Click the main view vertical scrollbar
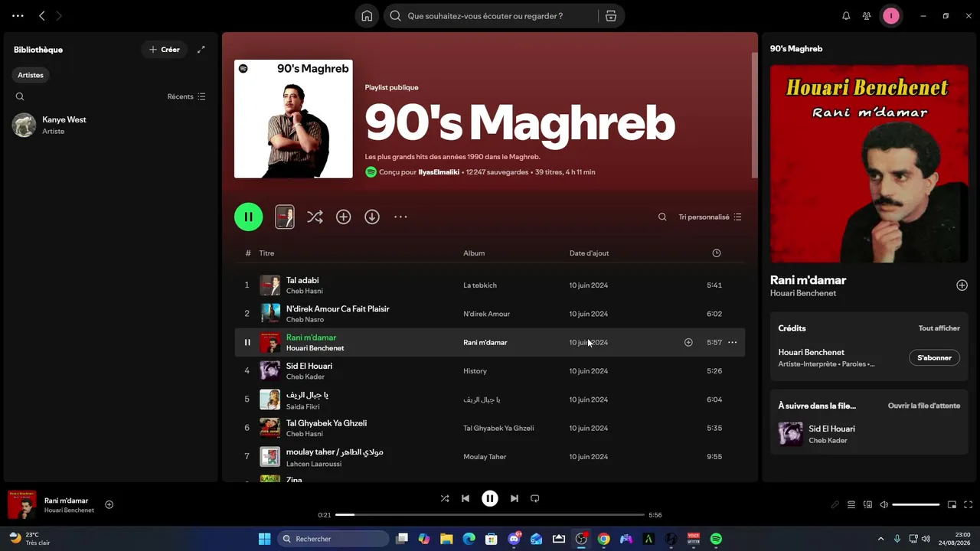 (755, 115)
